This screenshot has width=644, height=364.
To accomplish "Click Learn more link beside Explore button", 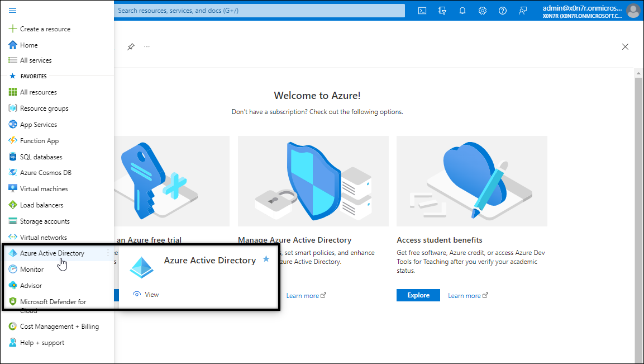I will click(468, 296).
